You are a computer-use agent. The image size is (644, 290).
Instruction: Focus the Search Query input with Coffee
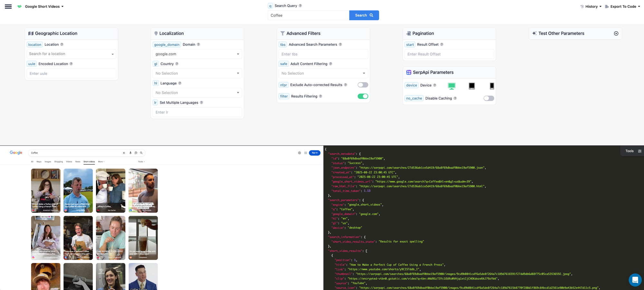308,15
